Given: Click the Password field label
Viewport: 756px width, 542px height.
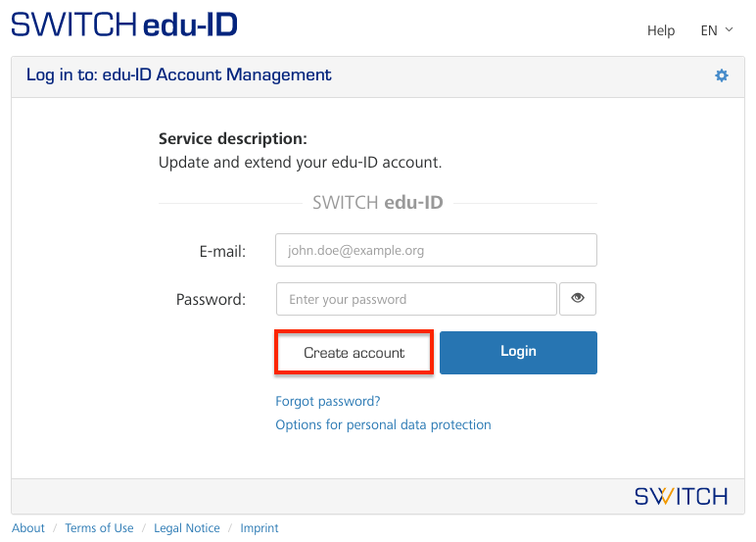Looking at the screenshot, I should tap(211, 300).
